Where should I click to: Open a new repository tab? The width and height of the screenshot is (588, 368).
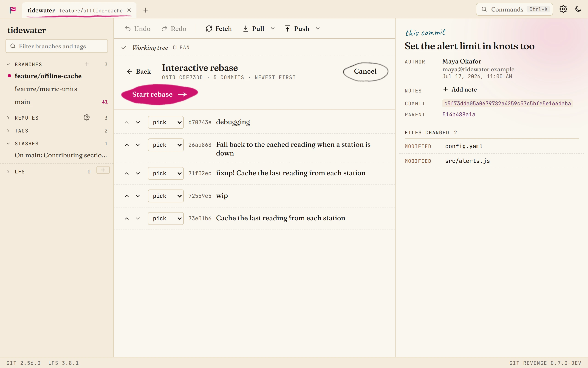coord(146,10)
